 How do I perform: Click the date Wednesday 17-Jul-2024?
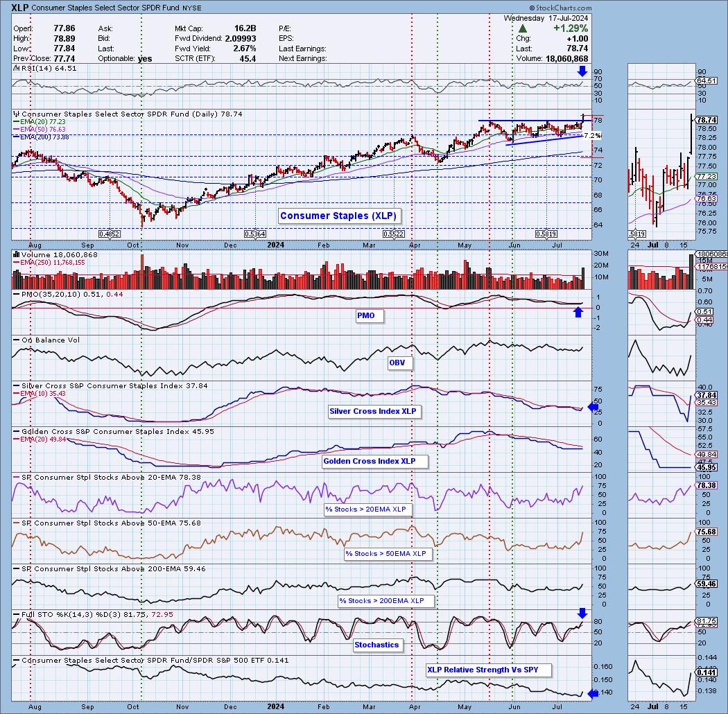[x=546, y=18]
